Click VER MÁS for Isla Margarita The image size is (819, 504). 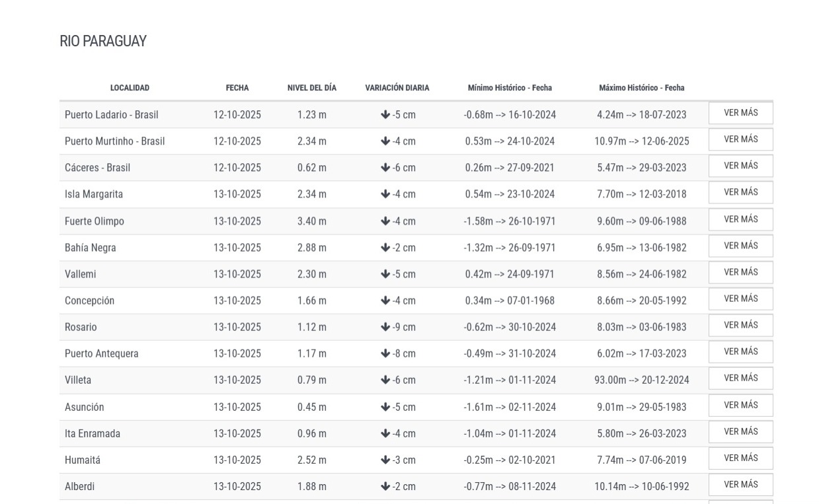tap(740, 192)
